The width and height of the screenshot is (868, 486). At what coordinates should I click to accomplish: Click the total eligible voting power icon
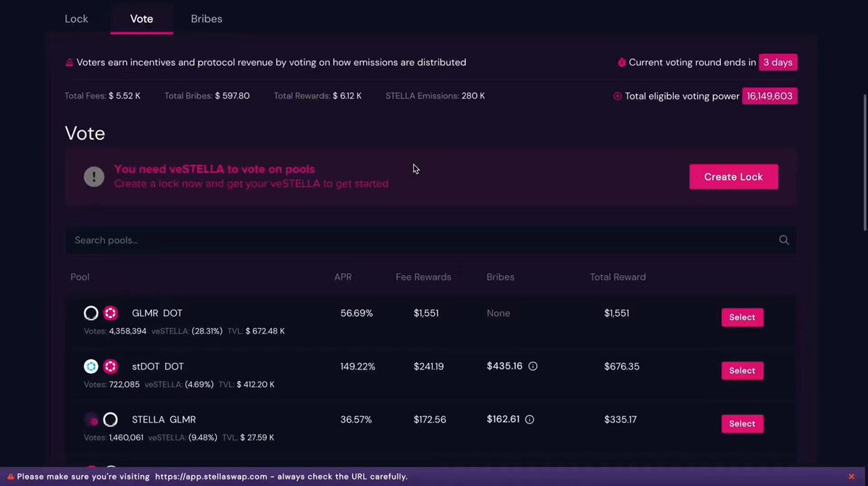[x=617, y=96]
